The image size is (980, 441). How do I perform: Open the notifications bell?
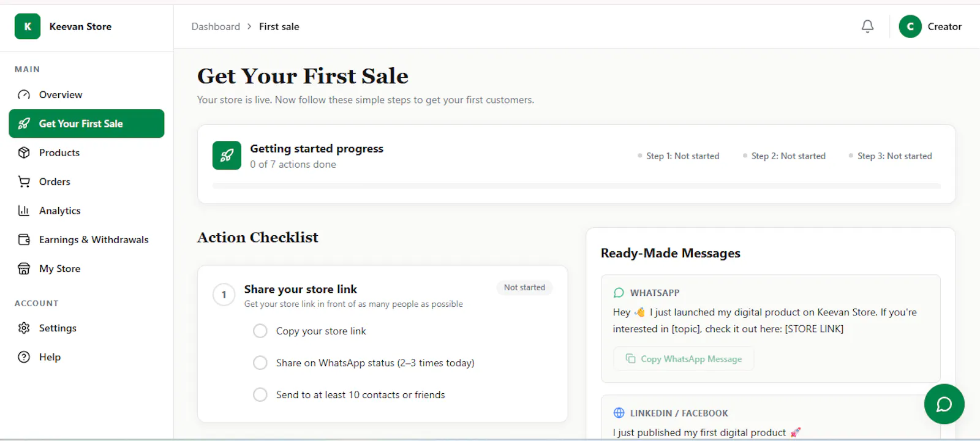(867, 26)
